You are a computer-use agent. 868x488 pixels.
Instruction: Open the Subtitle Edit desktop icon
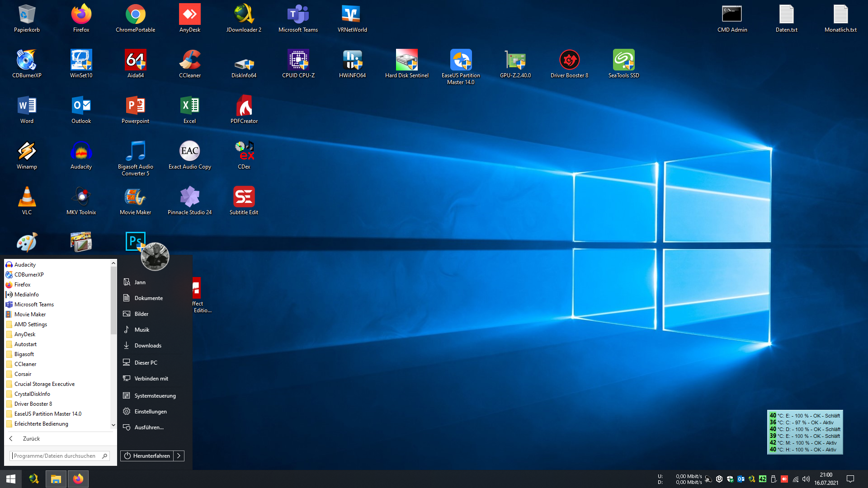(244, 197)
